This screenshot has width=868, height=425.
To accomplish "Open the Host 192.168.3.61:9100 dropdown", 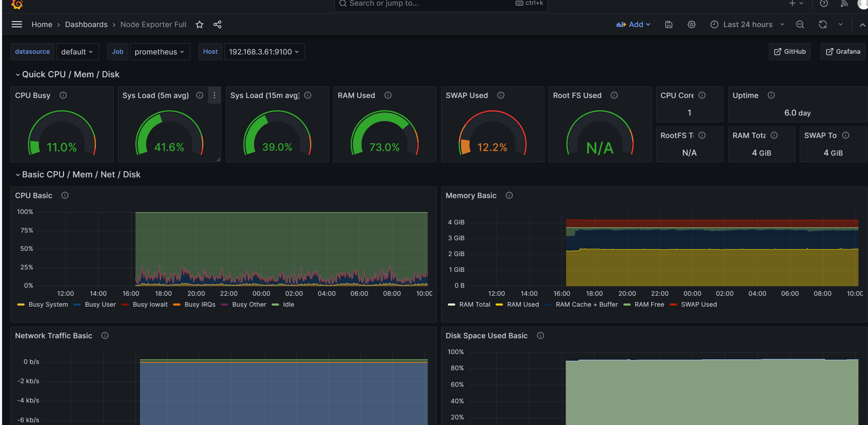I will [264, 52].
